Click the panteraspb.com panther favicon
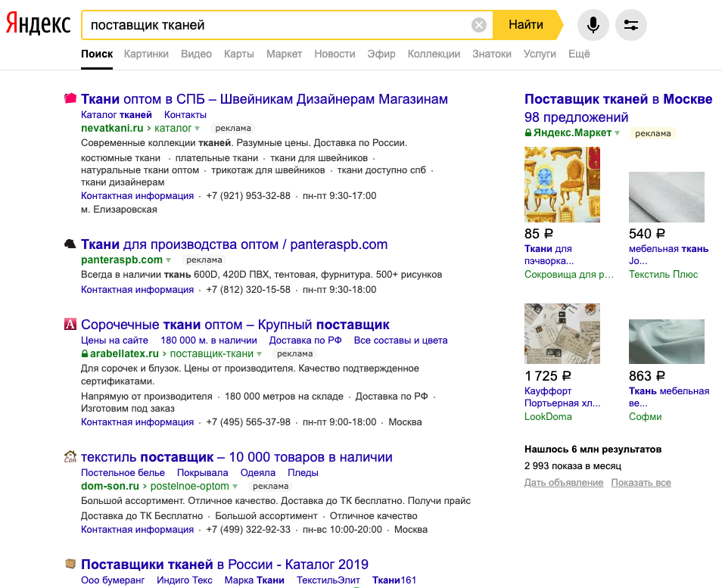 click(x=70, y=244)
